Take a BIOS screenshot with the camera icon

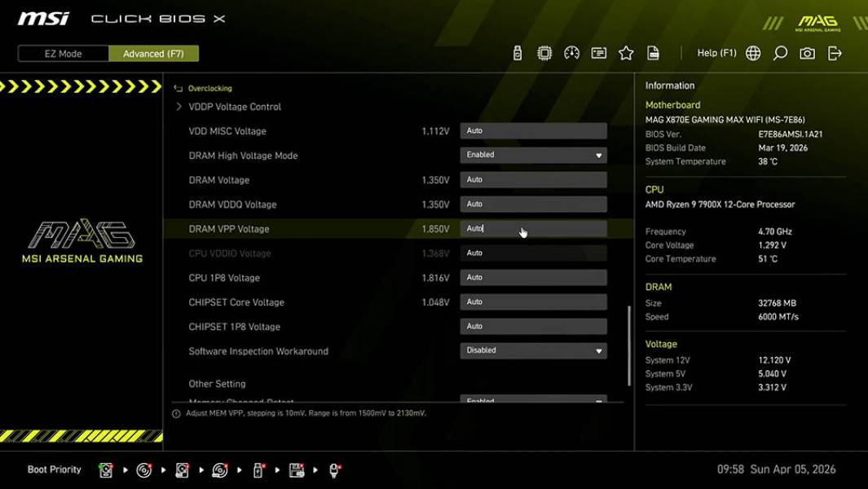coord(806,53)
